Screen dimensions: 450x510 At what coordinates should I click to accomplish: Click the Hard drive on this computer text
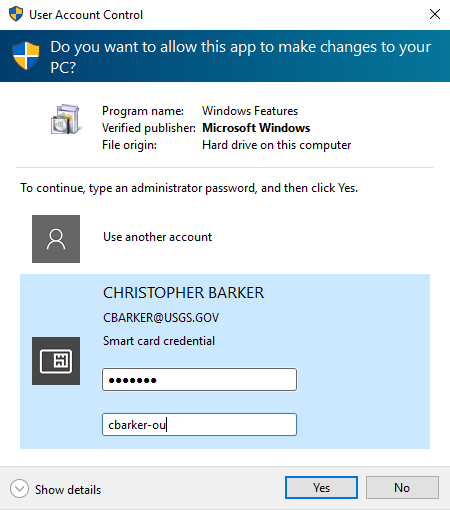pyautogui.click(x=277, y=145)
